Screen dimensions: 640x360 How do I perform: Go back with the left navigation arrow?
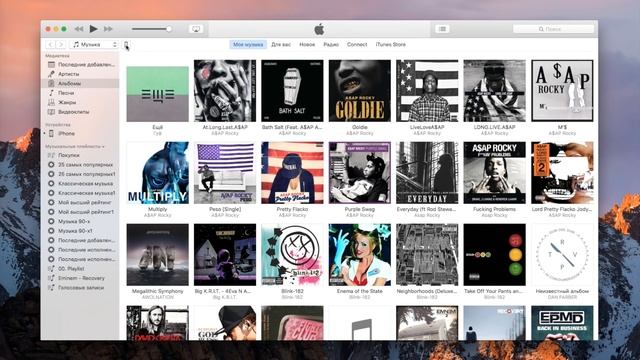coord(50,44)
